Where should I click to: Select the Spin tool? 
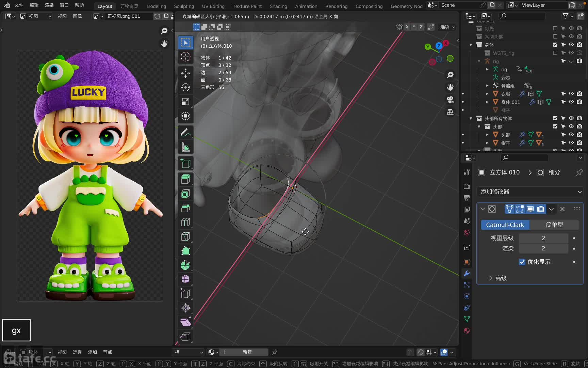pos(185,265)
